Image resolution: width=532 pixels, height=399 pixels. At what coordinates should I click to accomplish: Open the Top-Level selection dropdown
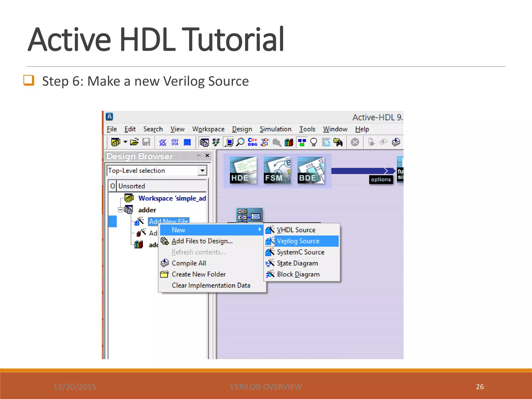(202, 171)
